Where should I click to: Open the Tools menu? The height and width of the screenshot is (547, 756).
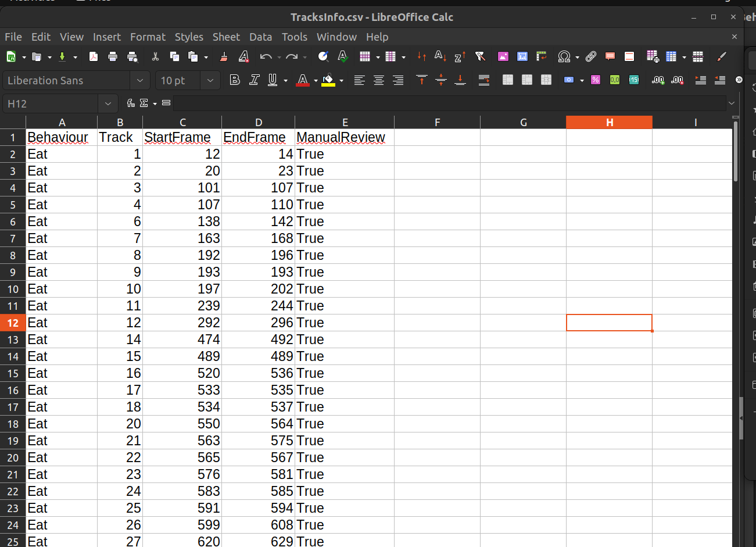click(295, 37)
